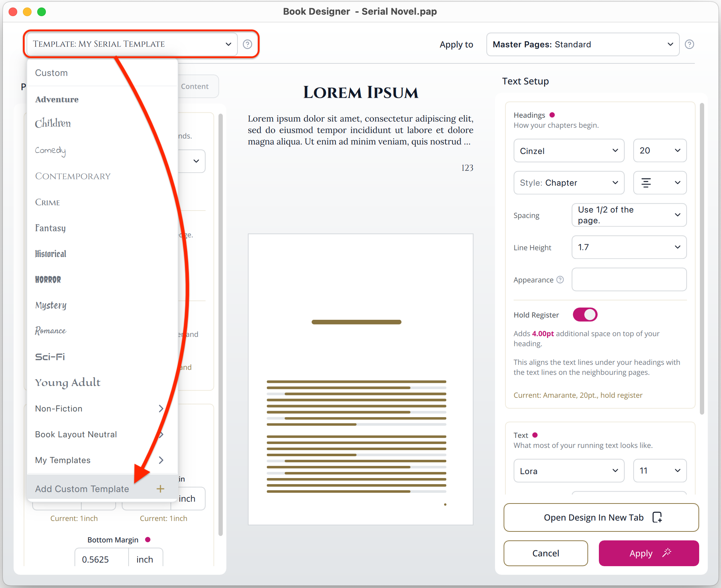Click the magic wand icon on Apply button
This screenshot has width=721, height=588.
point(667,553)
